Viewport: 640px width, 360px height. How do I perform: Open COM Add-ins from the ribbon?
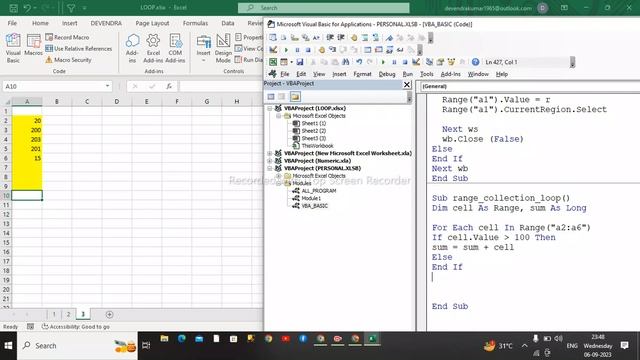click(x=175, y=48)
